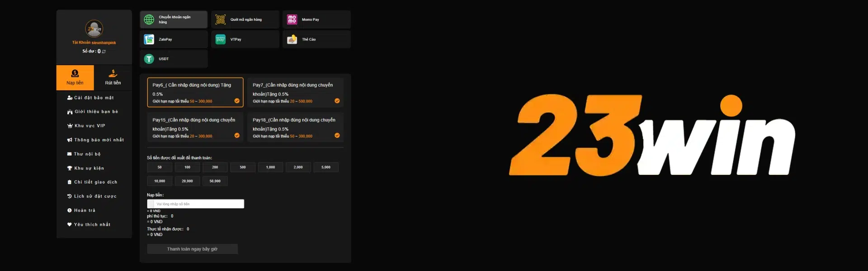Click the user profile avatar

tap(94, 29)
